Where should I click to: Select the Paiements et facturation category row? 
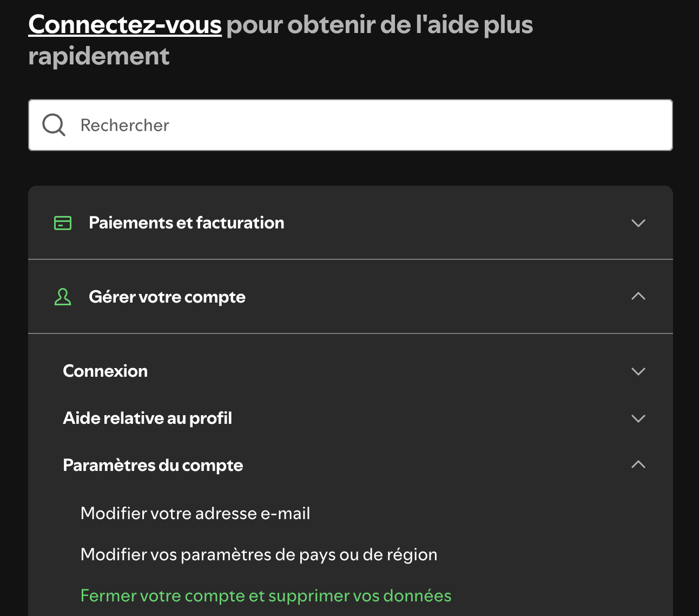[186, 222]
